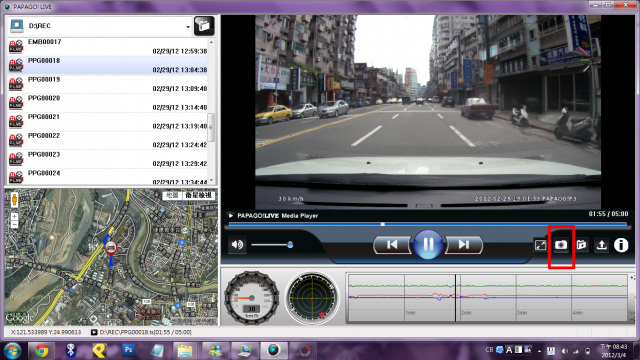Click the volume slider handle
The image size is (640, 360).
click(x=290, y=245)
